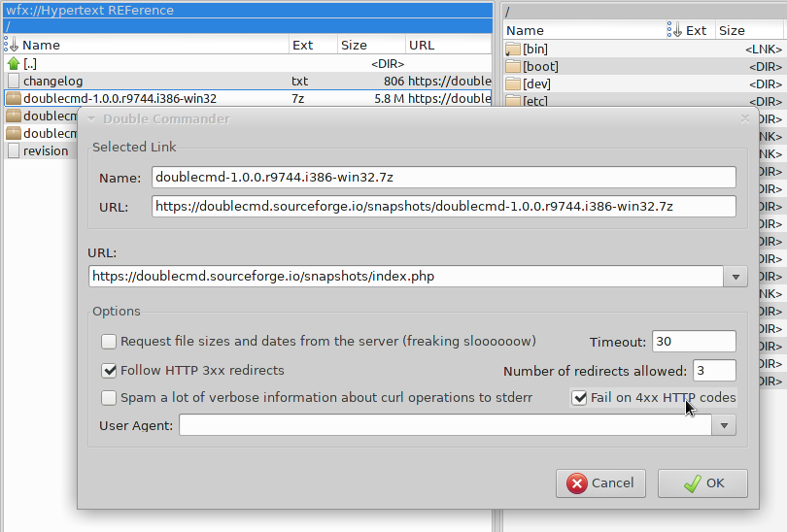This screenshot has height=532, width=787.
Task: Click the 7z archive icon of doublecmd-1.0.0.r9744.i386-win32
Action: (14, 98)
